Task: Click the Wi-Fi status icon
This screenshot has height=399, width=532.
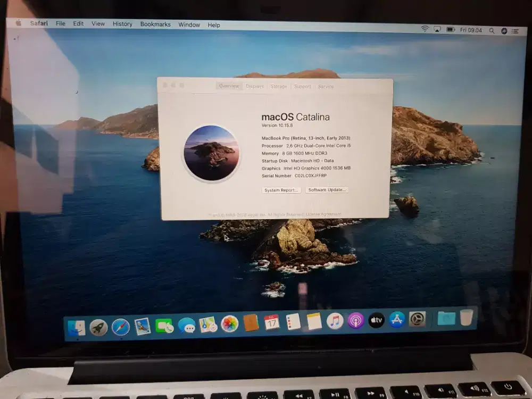Action: 425,29
